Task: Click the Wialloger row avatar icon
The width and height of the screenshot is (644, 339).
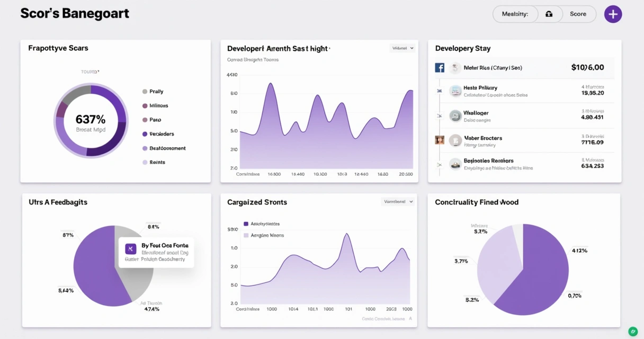Action: pos(455,115)
